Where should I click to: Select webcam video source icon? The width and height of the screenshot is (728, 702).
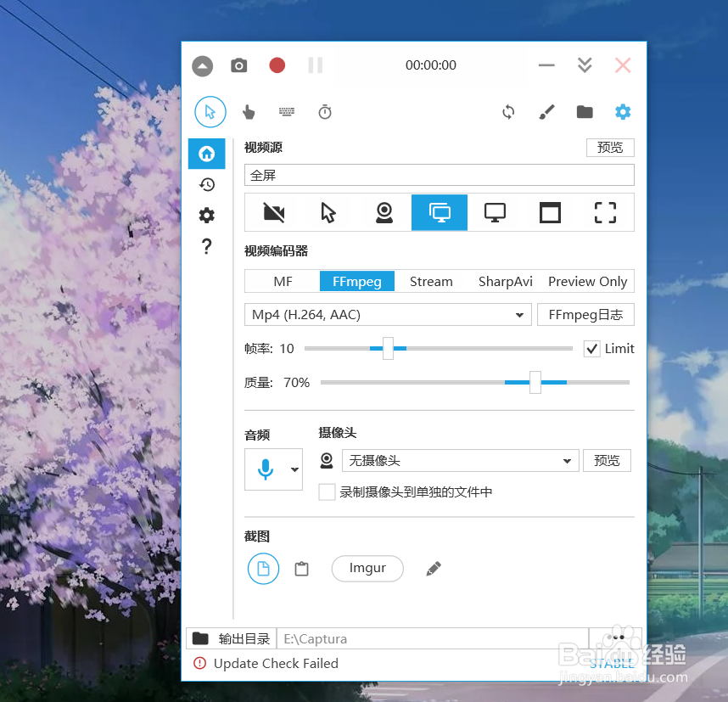coord(384,213)
